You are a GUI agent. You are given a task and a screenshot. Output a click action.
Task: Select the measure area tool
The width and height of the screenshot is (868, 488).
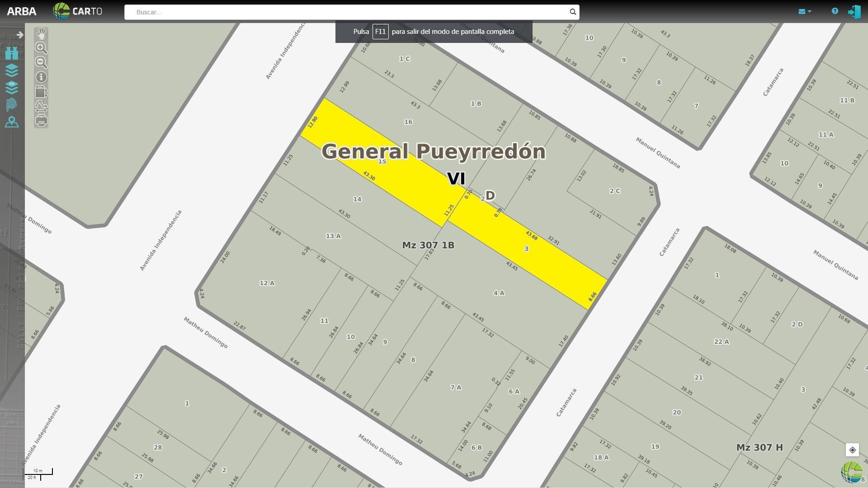pyautogui.click(x=41, y=92)
